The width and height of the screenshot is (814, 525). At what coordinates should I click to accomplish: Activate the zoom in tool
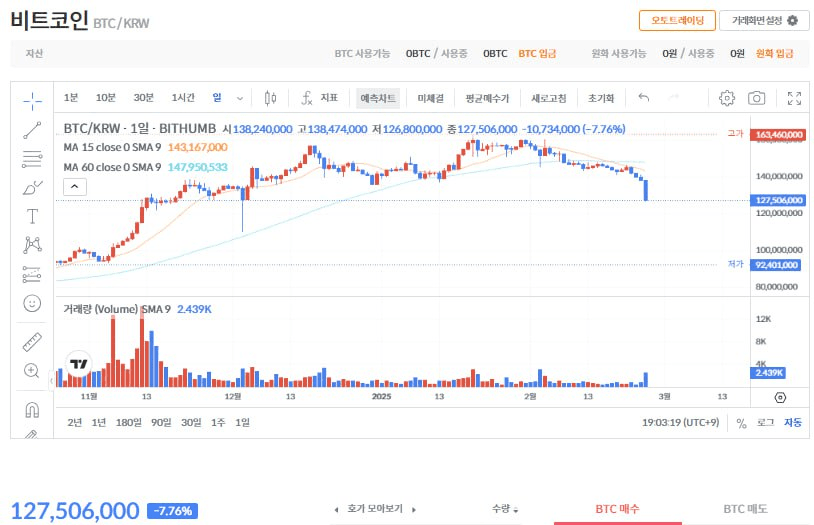coord(32,370)
